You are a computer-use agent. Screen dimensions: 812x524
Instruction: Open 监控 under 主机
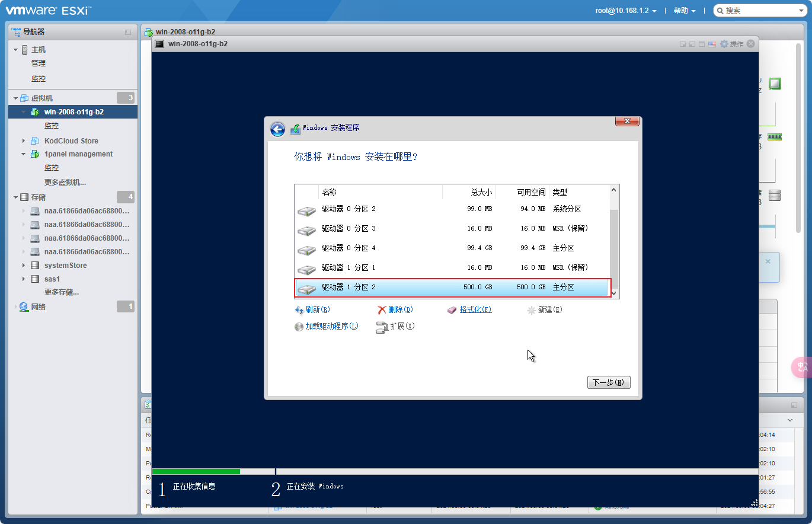pos(39,79)
